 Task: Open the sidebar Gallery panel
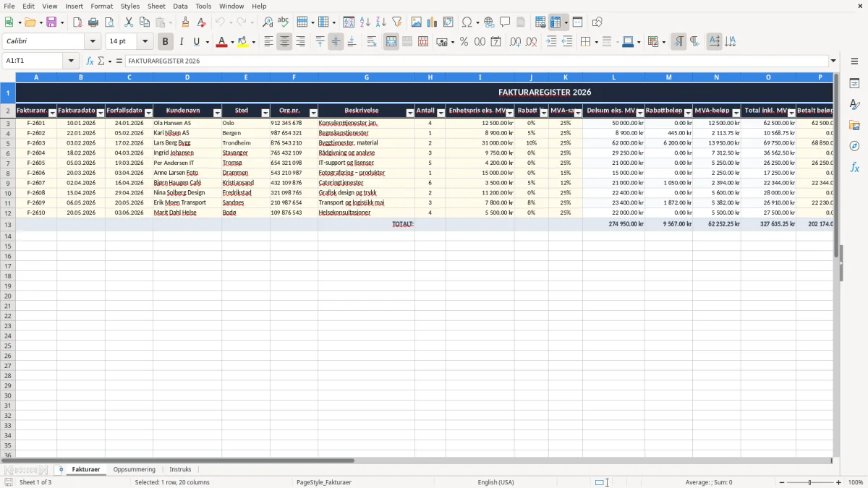coord(854,125)
